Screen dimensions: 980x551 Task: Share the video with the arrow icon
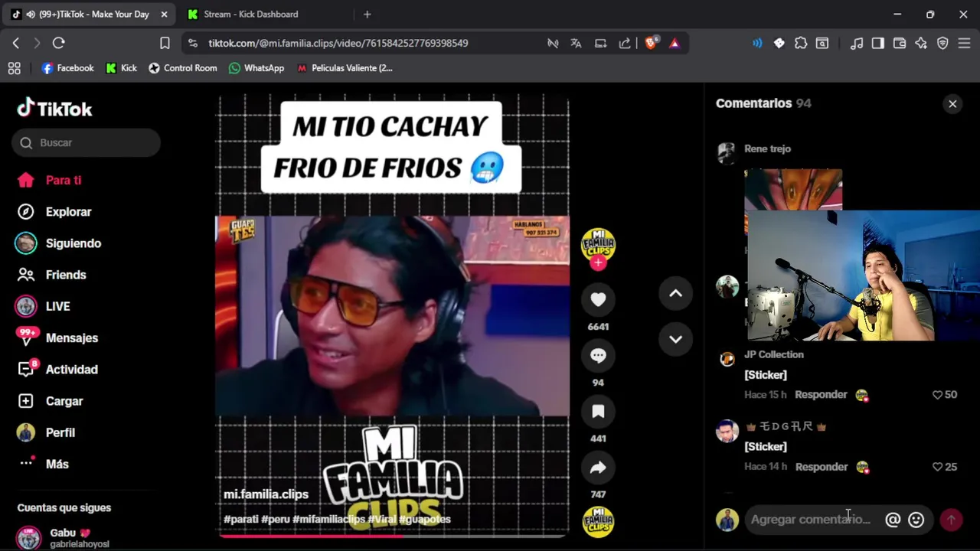click(598, 468)
